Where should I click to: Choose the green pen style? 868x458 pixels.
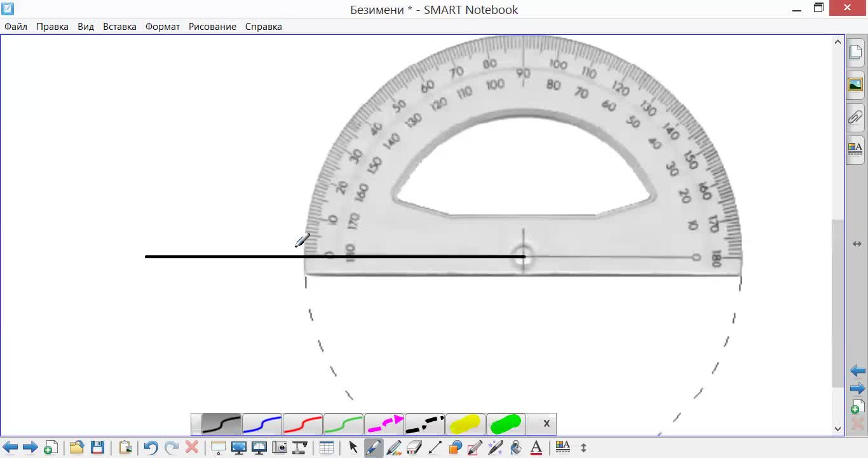point(343,424)
